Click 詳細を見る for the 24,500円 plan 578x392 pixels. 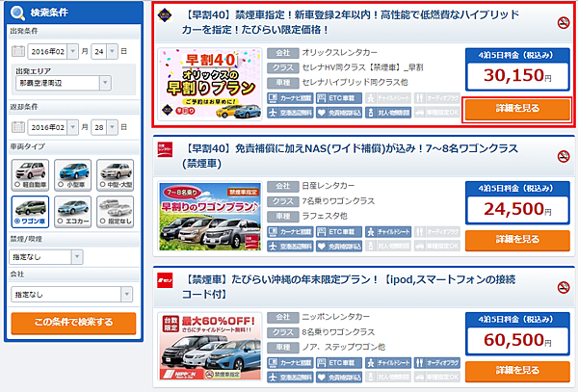517,241
